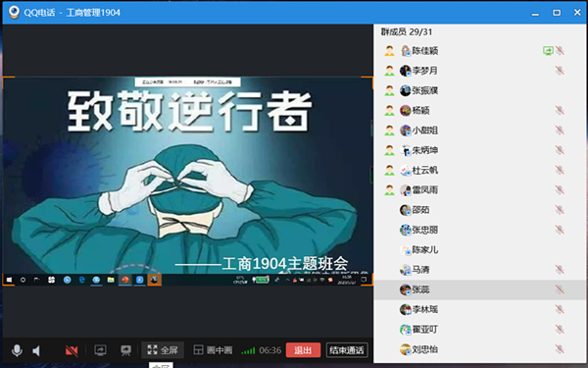Image resolution: width=588 pixels, height=368 pixels.
Task: Click the QQ penguin logo in the title bar
Action: (15, 12)
